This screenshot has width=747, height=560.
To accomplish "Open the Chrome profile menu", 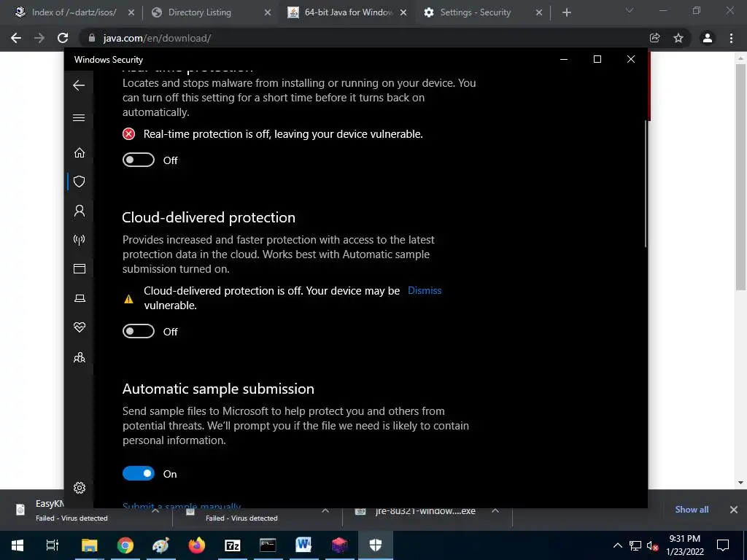I will click(708, 38).
